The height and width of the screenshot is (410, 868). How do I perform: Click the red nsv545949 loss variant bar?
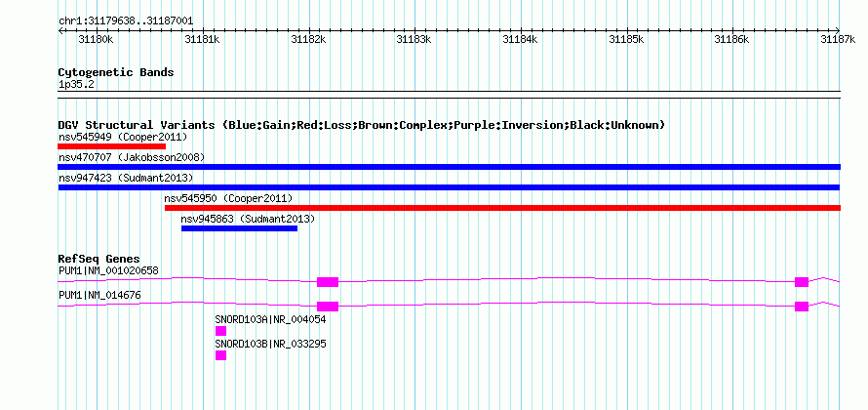(x=112, y=146)
